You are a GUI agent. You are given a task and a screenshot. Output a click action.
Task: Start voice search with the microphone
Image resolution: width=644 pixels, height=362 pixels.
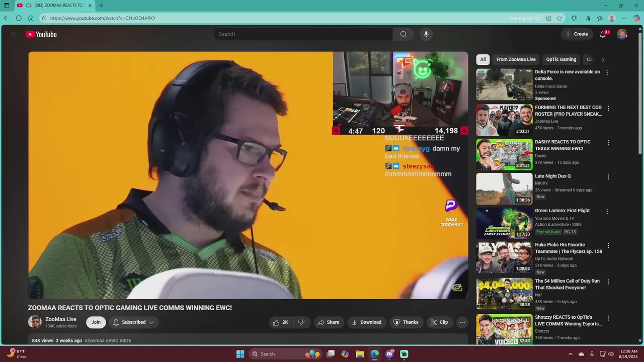coord(426,34)
